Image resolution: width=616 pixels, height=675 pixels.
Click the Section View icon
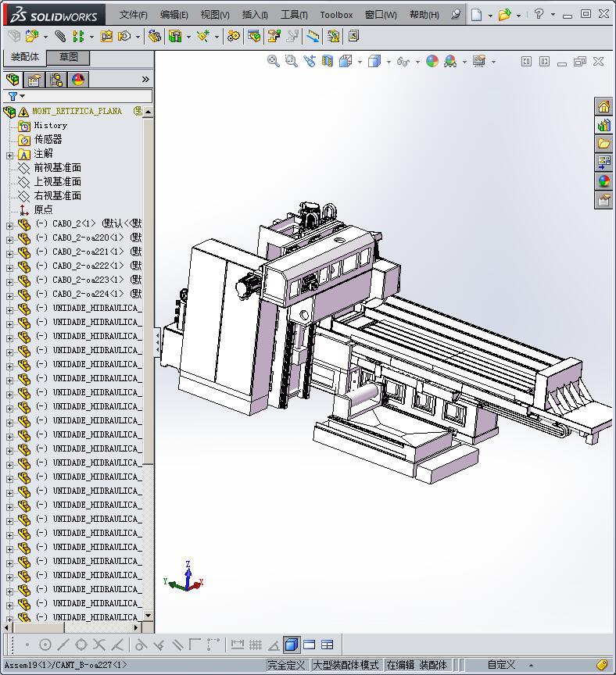pyautogui.click(x=328, y=61)
